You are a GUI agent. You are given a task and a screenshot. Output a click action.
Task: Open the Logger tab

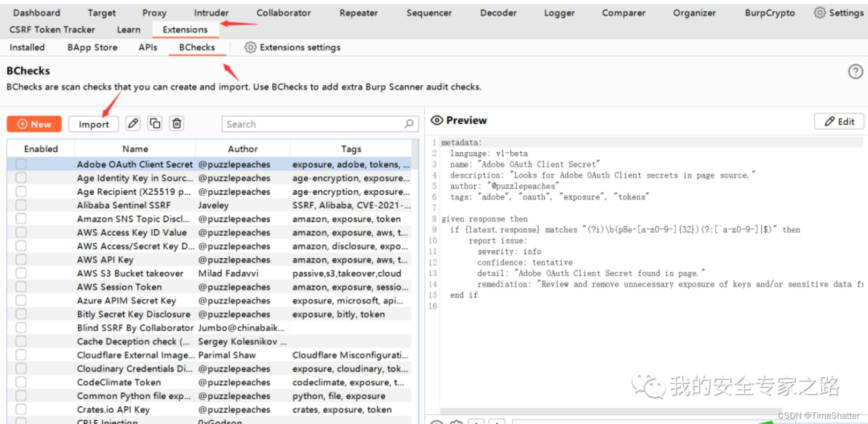pos(559,12)
